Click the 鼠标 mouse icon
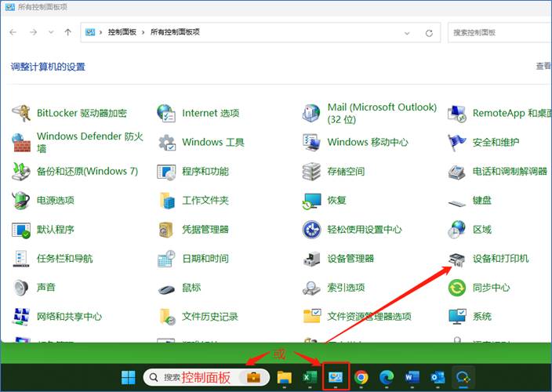552x392 pixels. [166, 289]
